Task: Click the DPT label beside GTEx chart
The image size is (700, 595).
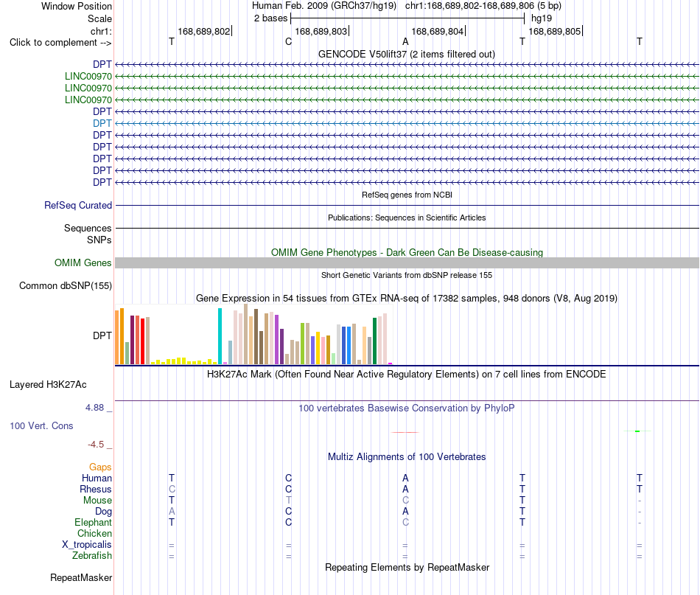Action: (102, 335)
